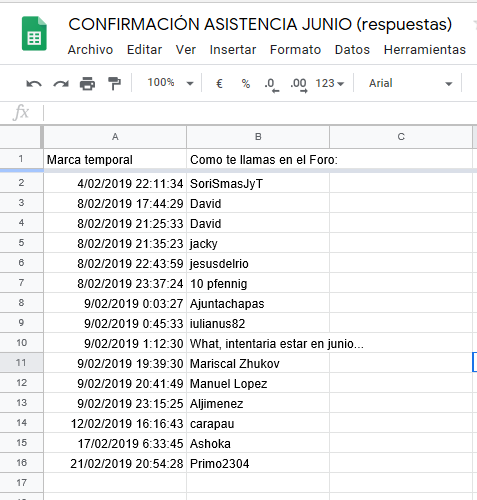Select the cell '9/02/2019 19:39:30'
This screenshot has height=500, width=477.
(115, 363)
